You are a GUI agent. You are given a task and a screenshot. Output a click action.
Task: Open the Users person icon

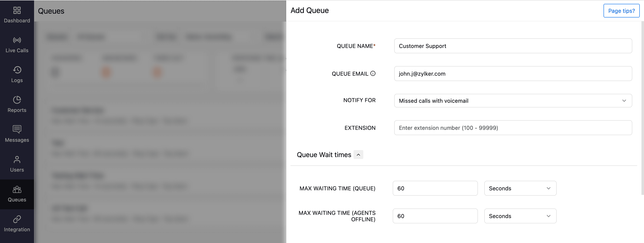coord(17,159)
